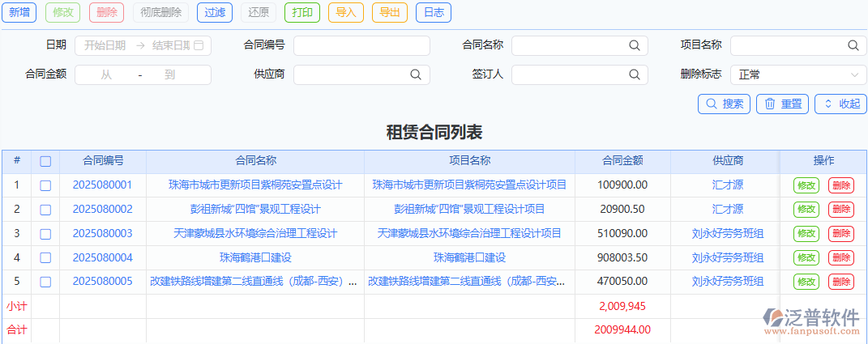Click the 新增 toolbar button
Screen dimensions: 868x344
tap(19, 12)
